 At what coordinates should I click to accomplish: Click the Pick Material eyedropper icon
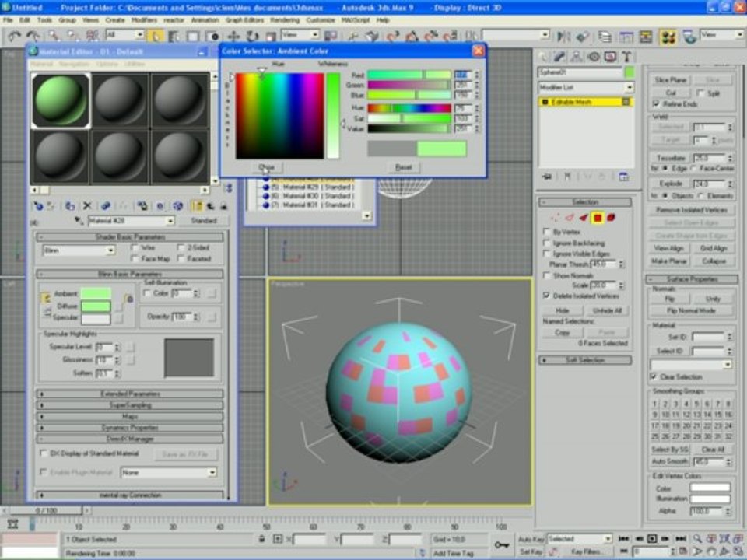pos(78,221)
